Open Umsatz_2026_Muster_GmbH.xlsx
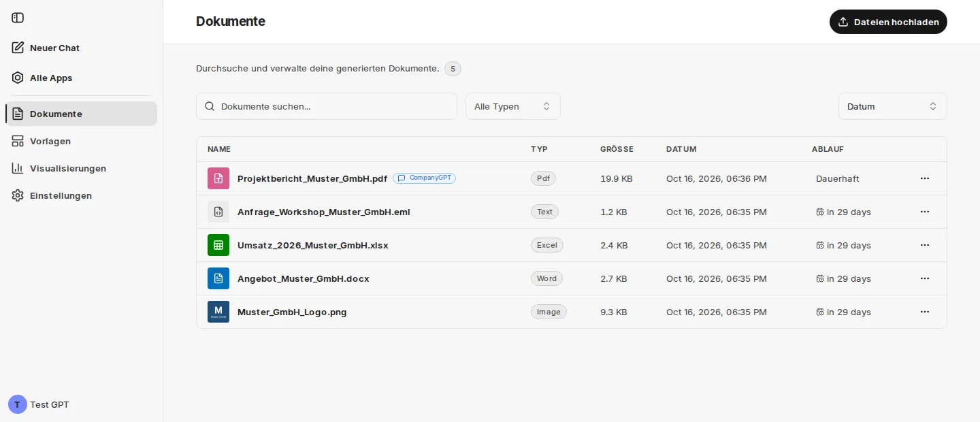Viewport: 980px width, 422px height. [313, 245]
